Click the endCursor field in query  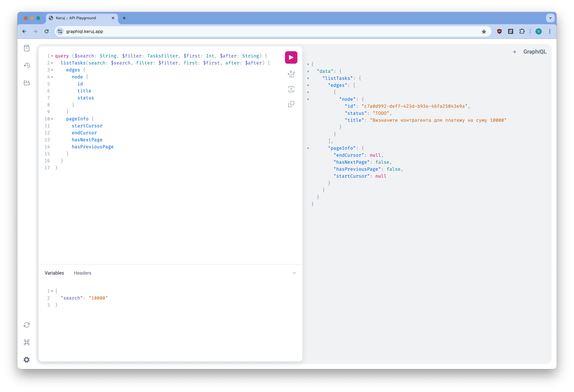pos(84,133)
